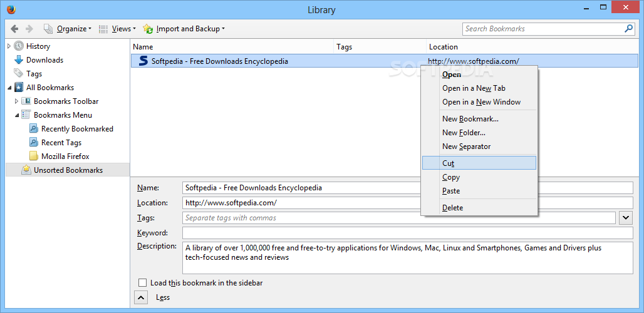The width and height of the screenshot is (644, 313).
Task: Click the Forward arrow in the toolbar
Action: click(x=29, y=29)
